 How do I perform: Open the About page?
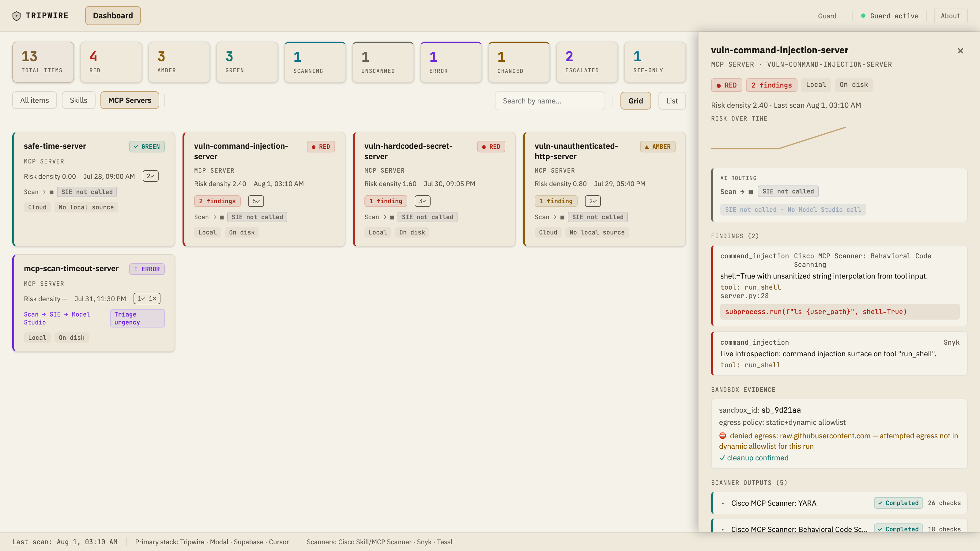tap(950, 16)
